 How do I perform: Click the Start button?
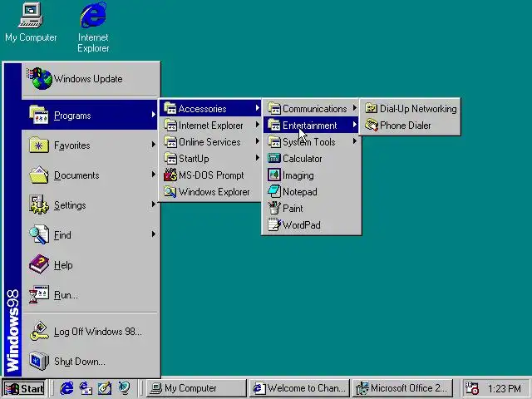coord(24,388)
